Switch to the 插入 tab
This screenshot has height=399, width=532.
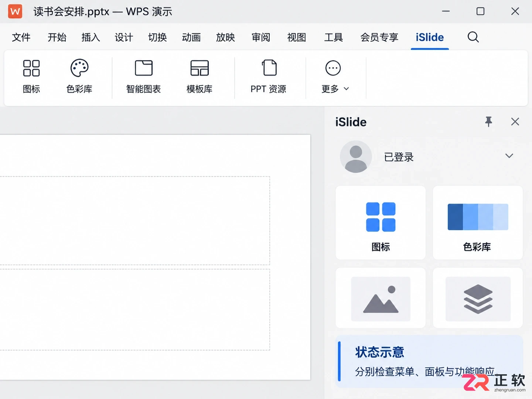tap(91, 37)
